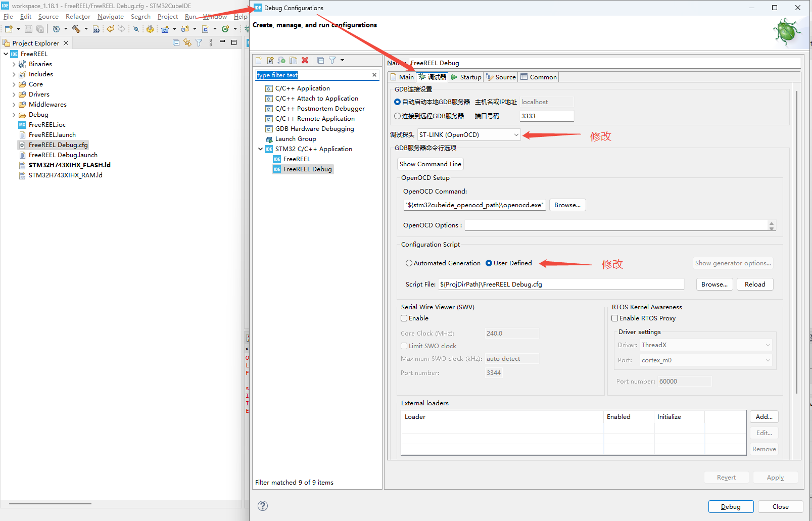
Task: Expand the Core folder
Action: [x=14, y=84]
